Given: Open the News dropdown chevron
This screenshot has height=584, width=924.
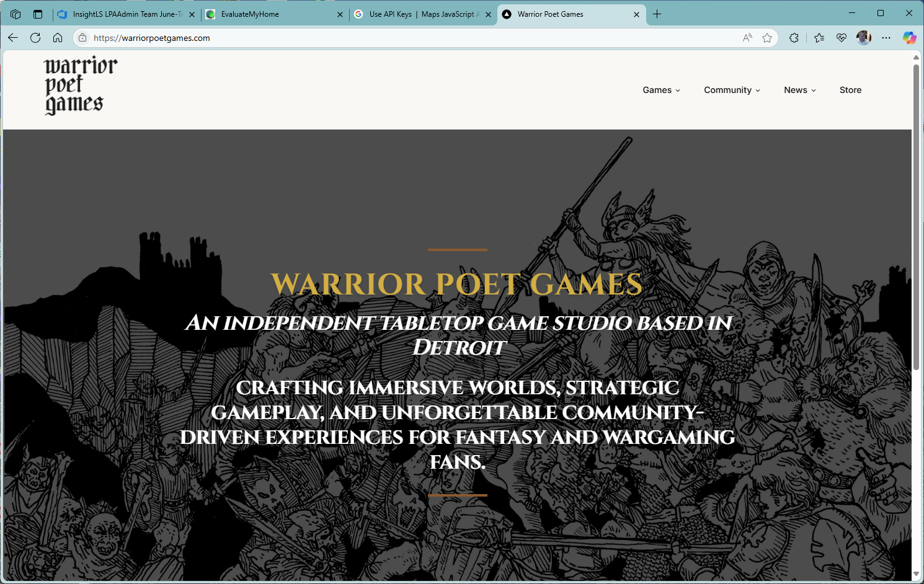Looking at the screenshot, I should tap(813, 90).
